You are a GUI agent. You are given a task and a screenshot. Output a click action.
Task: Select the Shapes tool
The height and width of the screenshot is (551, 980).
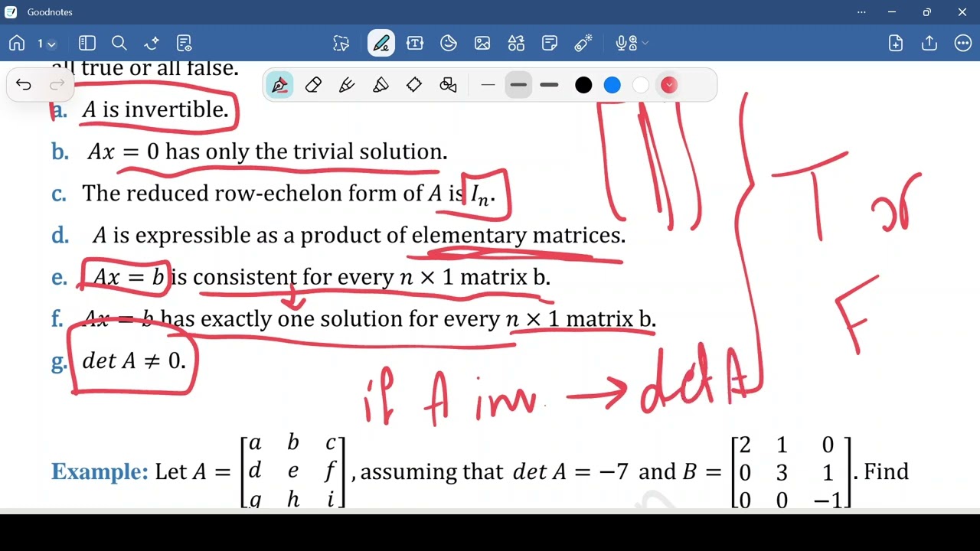point(516,44)
